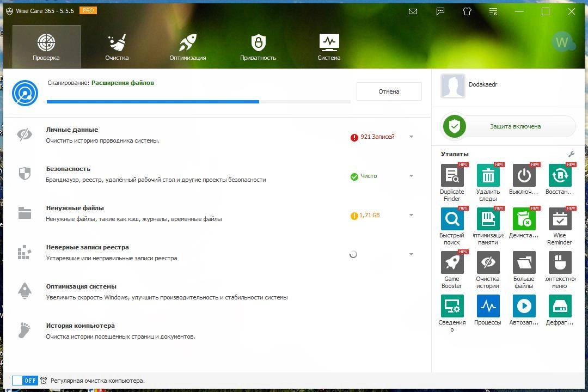Launch the Процессы monitor utility

pos(488,306)
